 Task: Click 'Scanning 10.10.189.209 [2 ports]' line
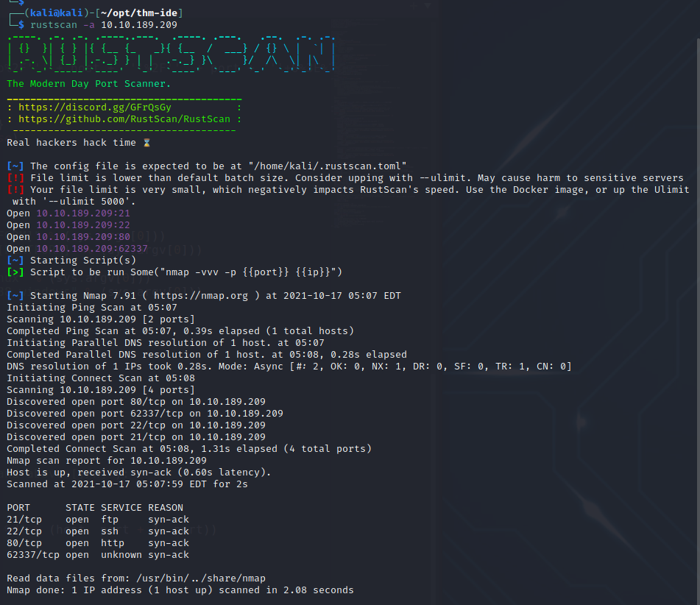point(100,319)
